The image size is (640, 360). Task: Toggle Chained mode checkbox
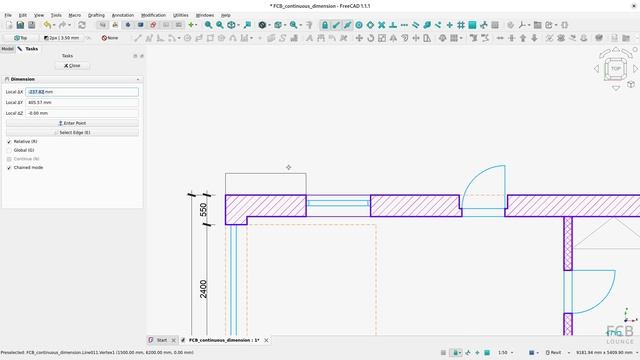coord(9,168)
